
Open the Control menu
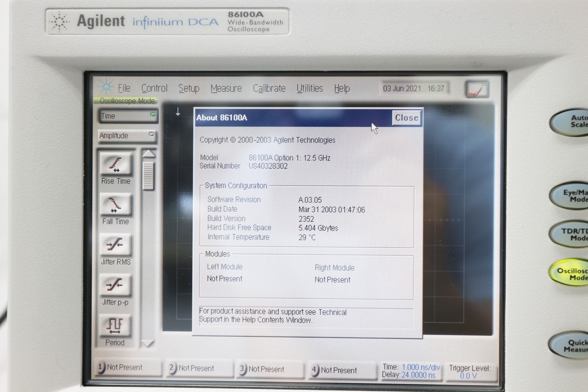point(154,88)
